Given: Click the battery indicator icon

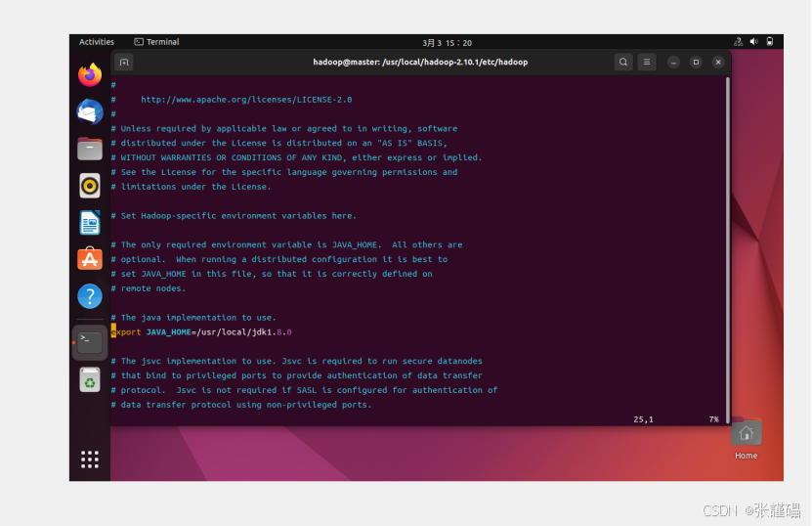Looking at the screenshot, I should 770,41.
